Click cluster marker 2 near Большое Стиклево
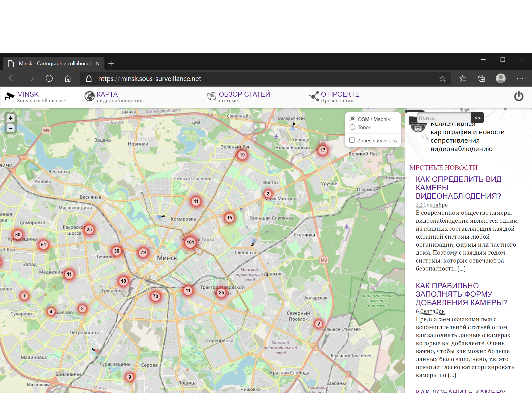 tap(319, 324)
